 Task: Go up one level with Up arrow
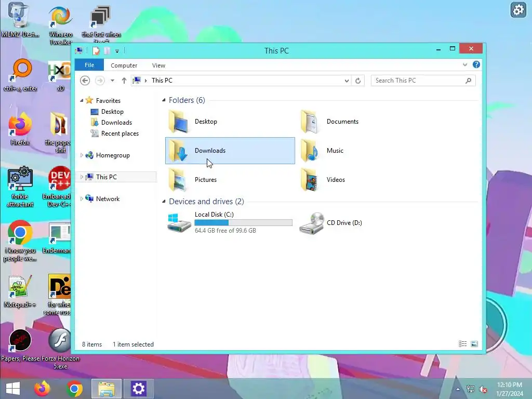(124, 81)
